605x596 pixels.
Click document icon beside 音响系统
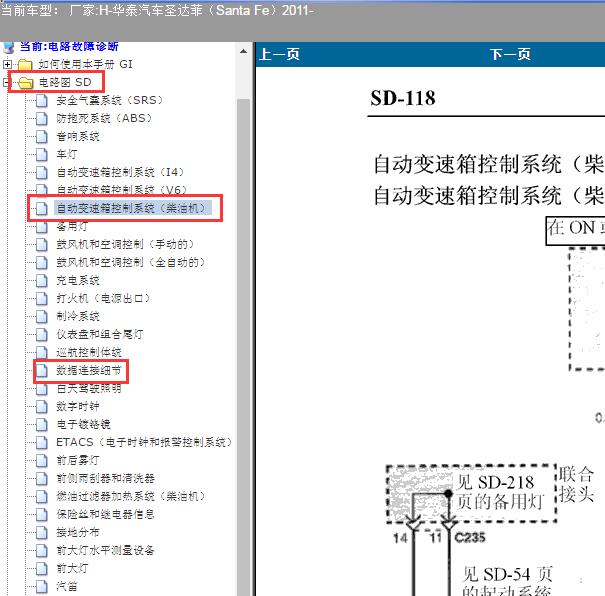[42, 137]
